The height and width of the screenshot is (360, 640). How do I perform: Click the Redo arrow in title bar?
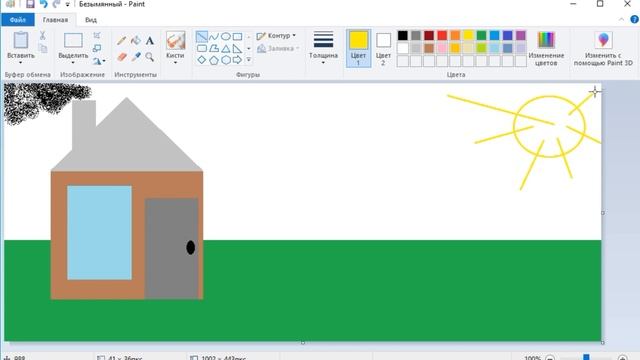[x=56, y=4]
